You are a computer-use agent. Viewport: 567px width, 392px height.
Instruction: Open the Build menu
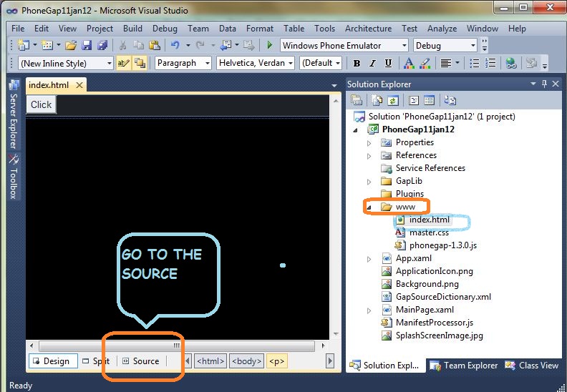point(132,29)
